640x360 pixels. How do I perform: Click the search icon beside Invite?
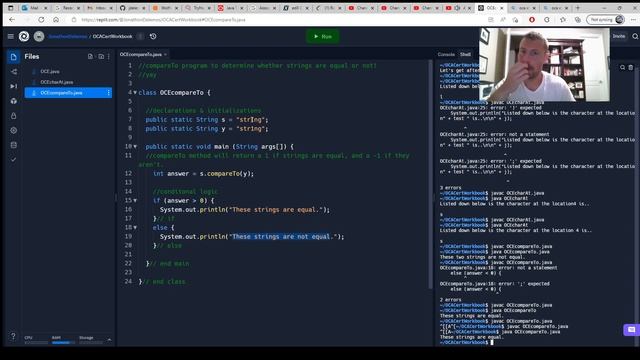tap(635, 36)
